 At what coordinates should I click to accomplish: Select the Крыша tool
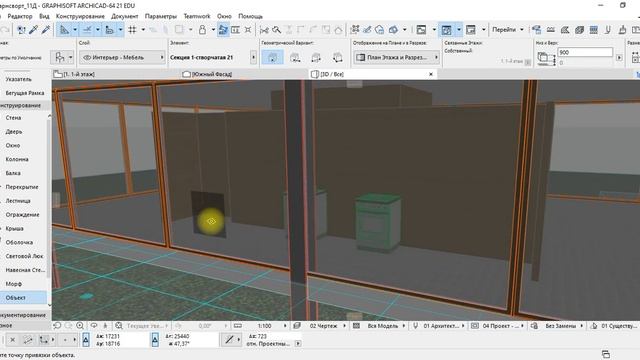click(x=14, y=229)
